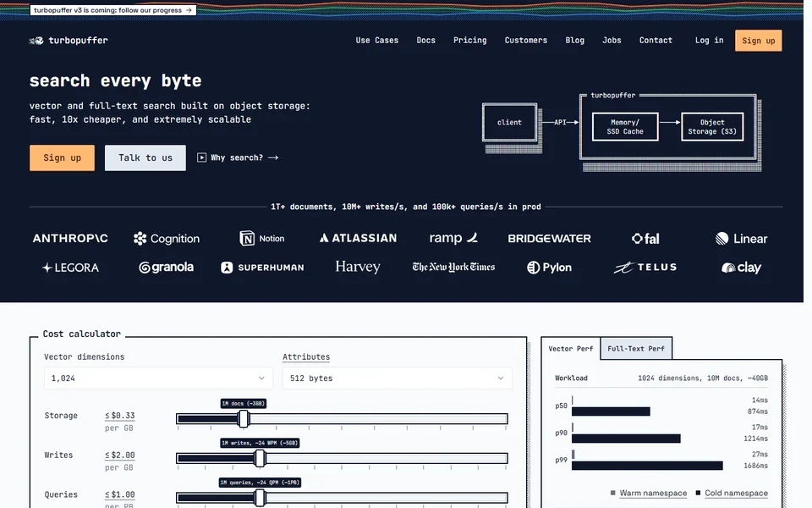Open the Anthropic customer logo
Screen dimensions: 812x508
pyautogui.click(x=70, y=239)
